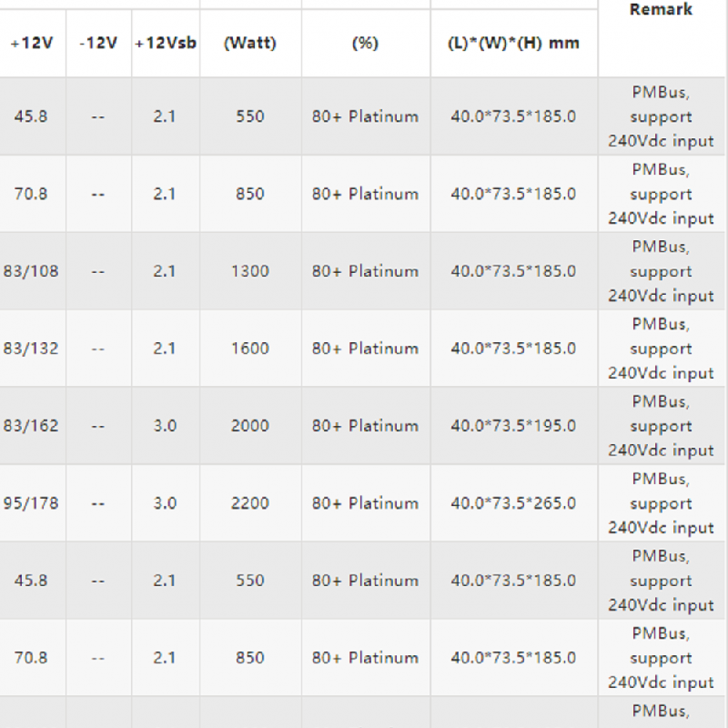Click the -12V column header
The height and width of the screenshot is (728, 728).
98,43
